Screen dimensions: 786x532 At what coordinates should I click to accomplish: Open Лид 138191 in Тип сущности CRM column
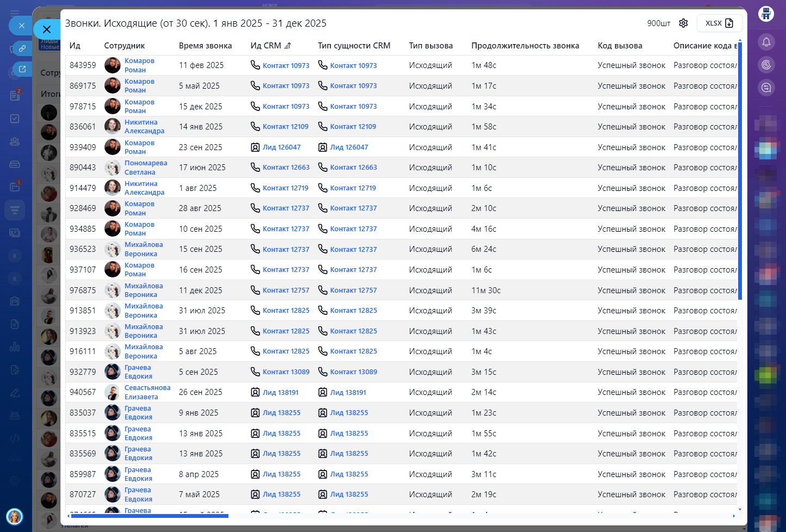348,392
